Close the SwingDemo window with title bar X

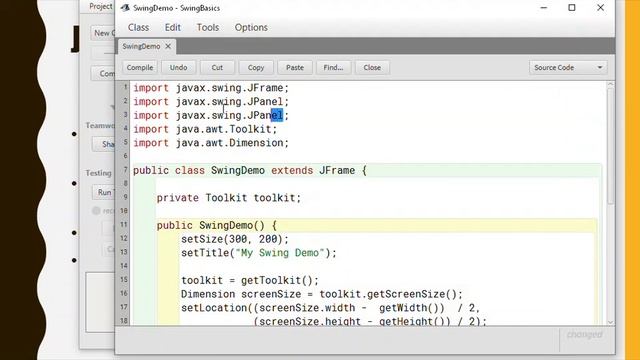coord(600,8)
